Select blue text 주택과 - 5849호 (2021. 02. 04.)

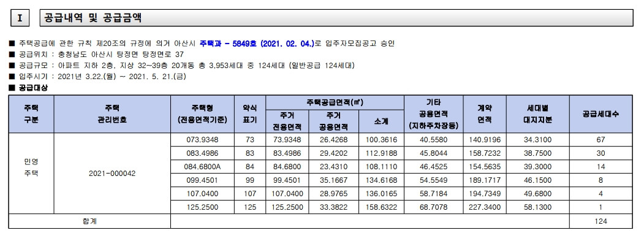pos(257,43)
